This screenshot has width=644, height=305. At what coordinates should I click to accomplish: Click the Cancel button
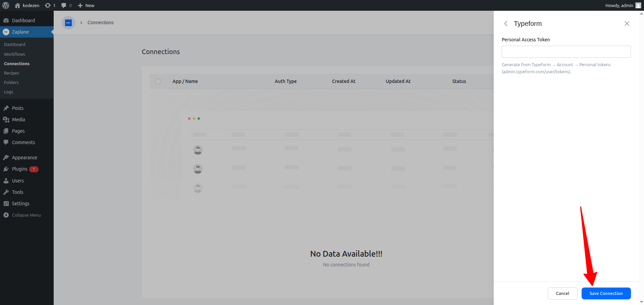(x=562, y=294)
